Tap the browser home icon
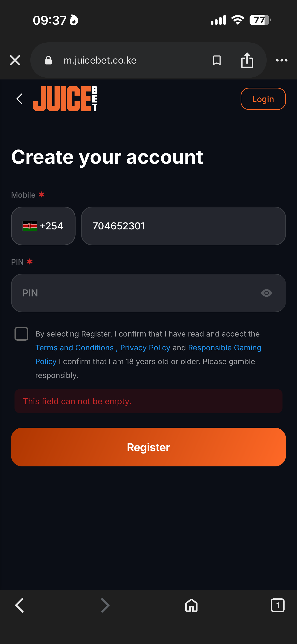Image resolution: width=297 pixels, height=644 pixels. click(x=192, y=605)
